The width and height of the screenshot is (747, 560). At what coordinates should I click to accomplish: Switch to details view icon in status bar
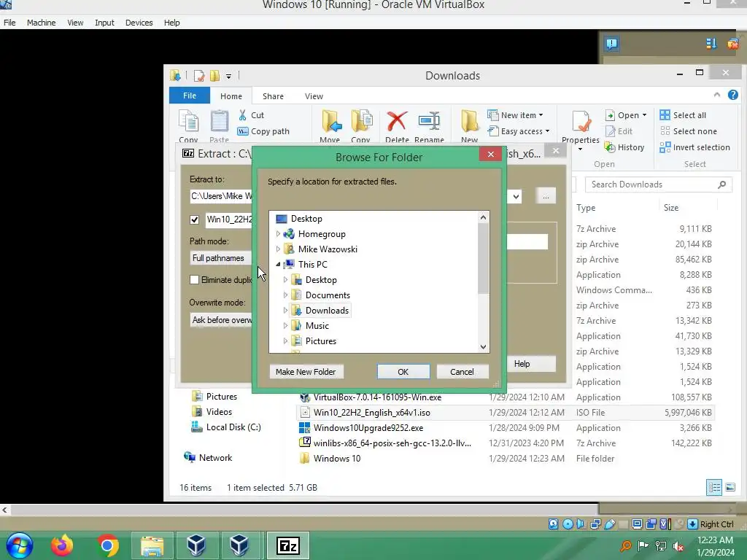(713, 487)
